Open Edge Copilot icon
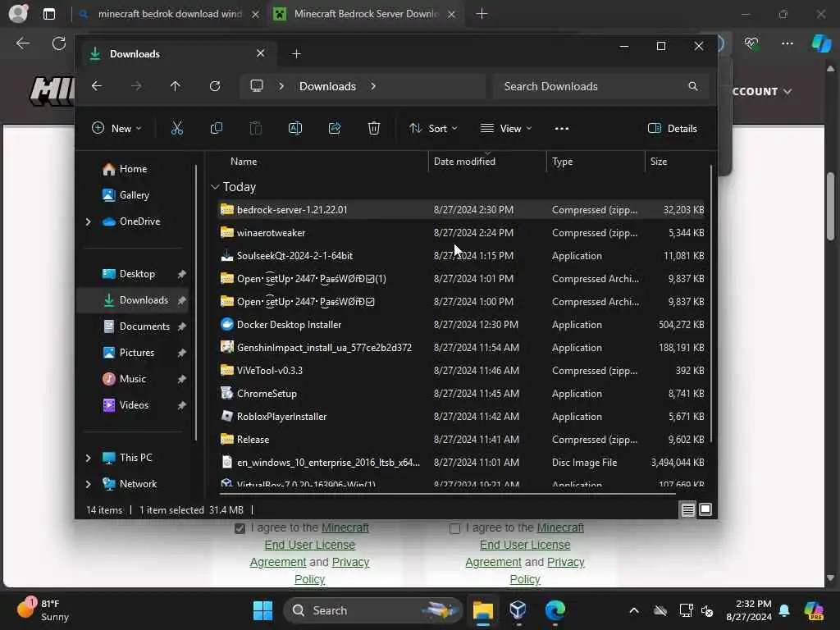This screenshot has height=630, width=840. point(820,43)
